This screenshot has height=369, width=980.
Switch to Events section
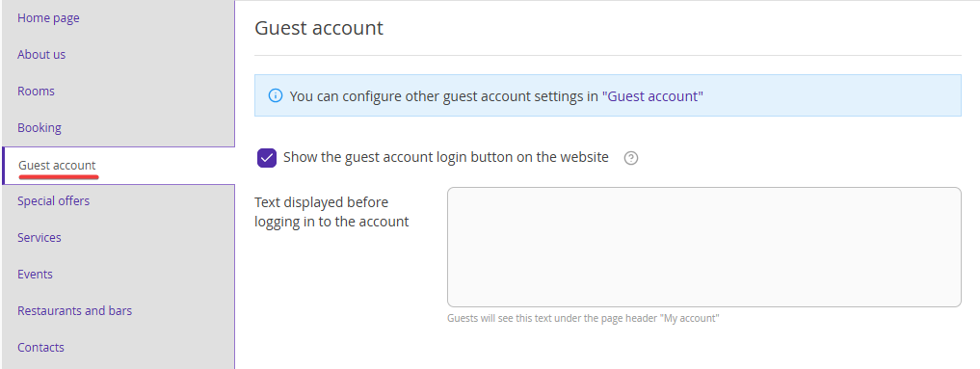tap(35, 274)
